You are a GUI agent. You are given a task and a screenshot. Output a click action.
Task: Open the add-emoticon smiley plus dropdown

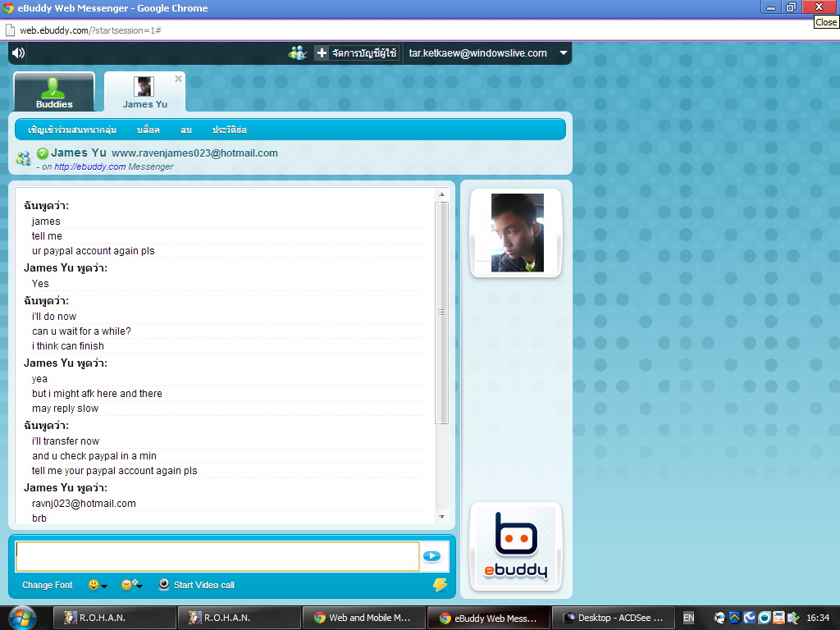(132, 585)
